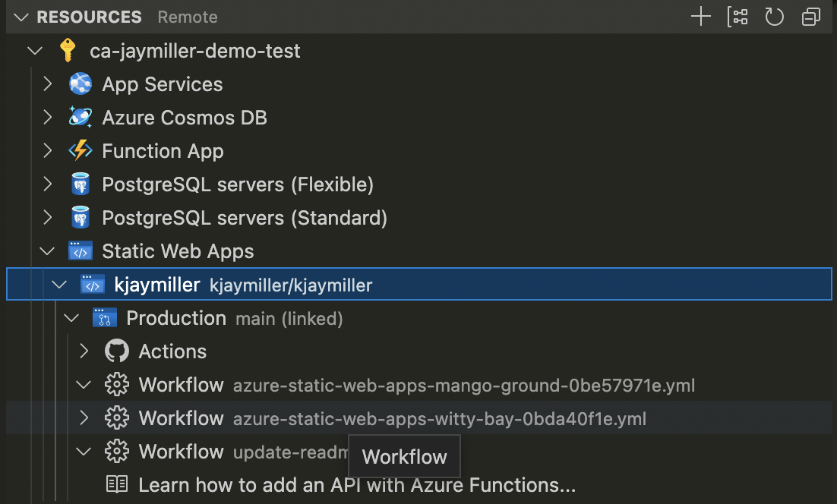Expand the Actions node chevron
837x504 pixels.
pos(84,351)
